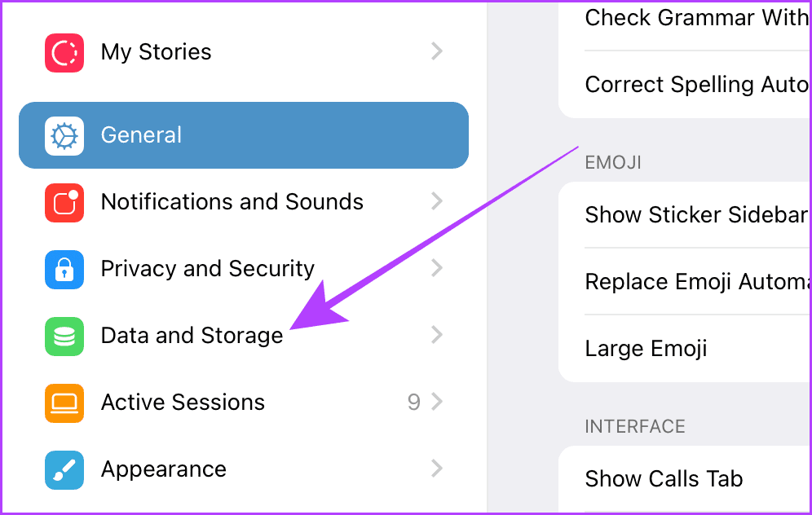Select Privacy and Security label

208,269
